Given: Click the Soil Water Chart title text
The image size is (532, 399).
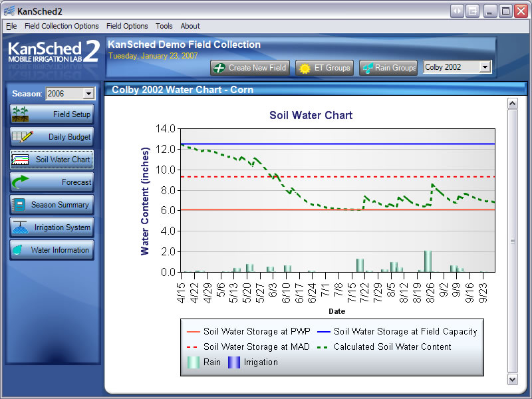Looking at the screenshot, I should 311,115.
